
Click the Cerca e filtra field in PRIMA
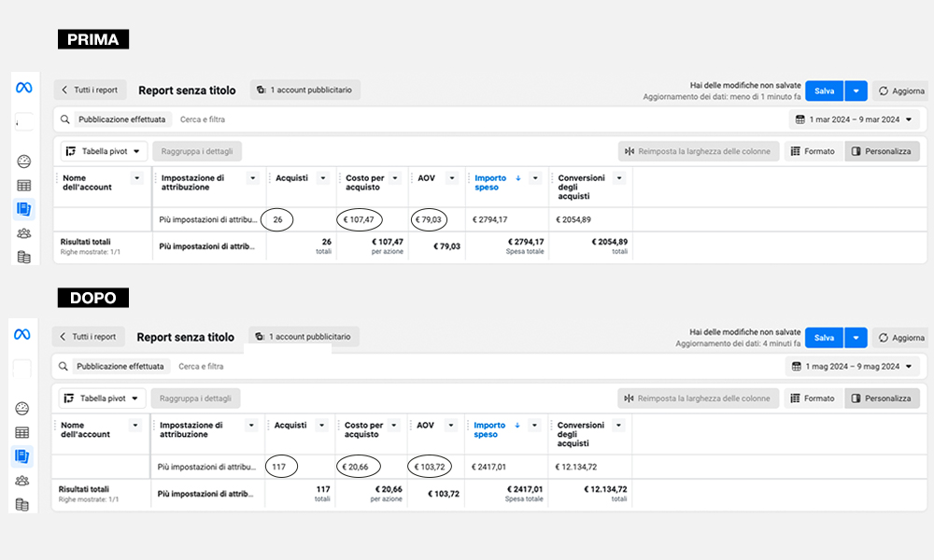(x=203, y=119)
